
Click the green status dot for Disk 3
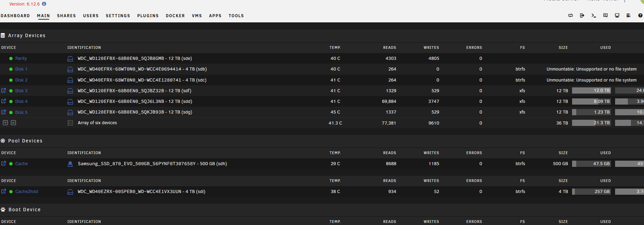pyautogui.click(x=11, y=91)
